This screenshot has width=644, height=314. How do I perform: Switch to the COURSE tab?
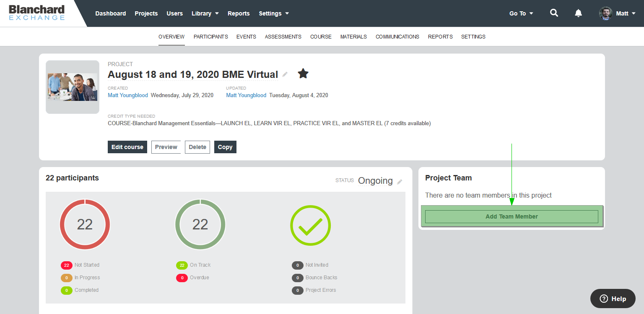click(x=321, y=37)
